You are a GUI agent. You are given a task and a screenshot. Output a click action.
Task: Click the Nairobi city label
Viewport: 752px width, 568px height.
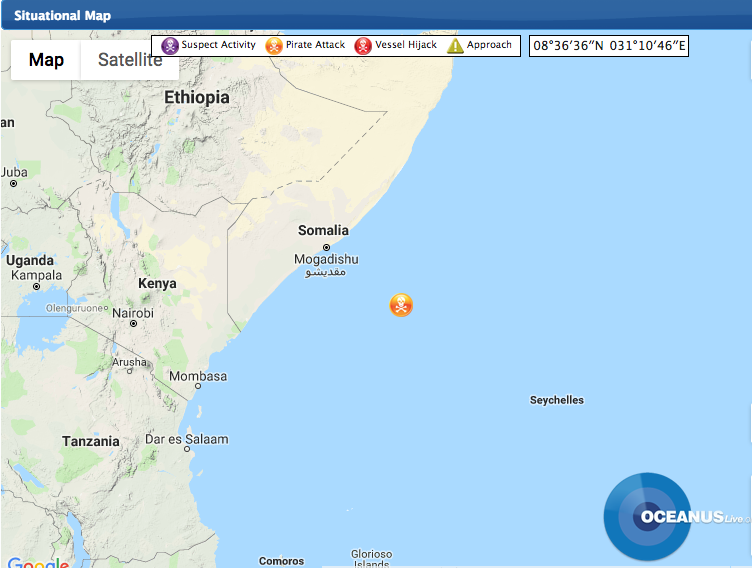[x=133, y=313]
